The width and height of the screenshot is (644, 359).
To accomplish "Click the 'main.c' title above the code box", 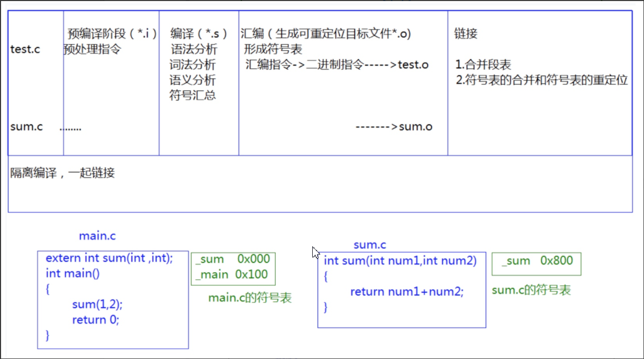I will pos(97,236).
